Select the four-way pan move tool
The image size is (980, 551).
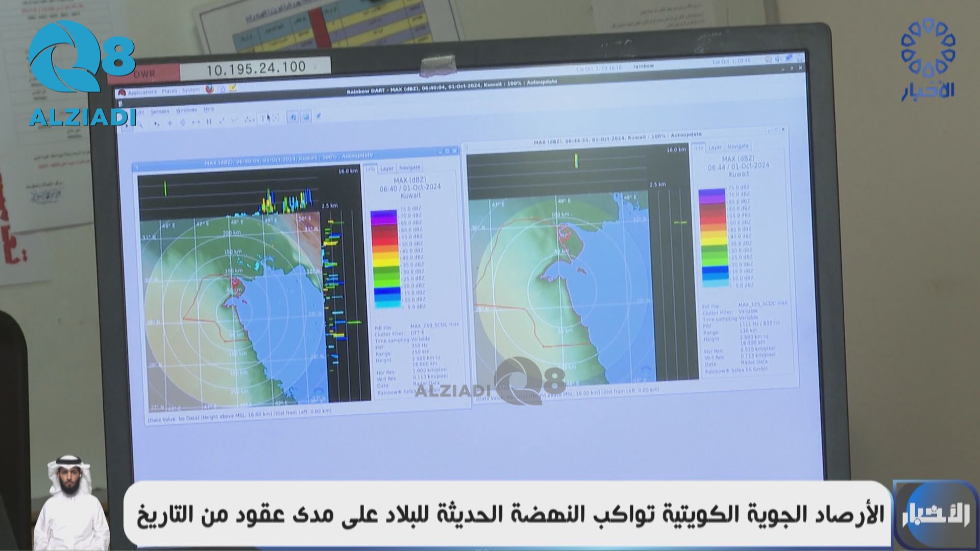183,122
